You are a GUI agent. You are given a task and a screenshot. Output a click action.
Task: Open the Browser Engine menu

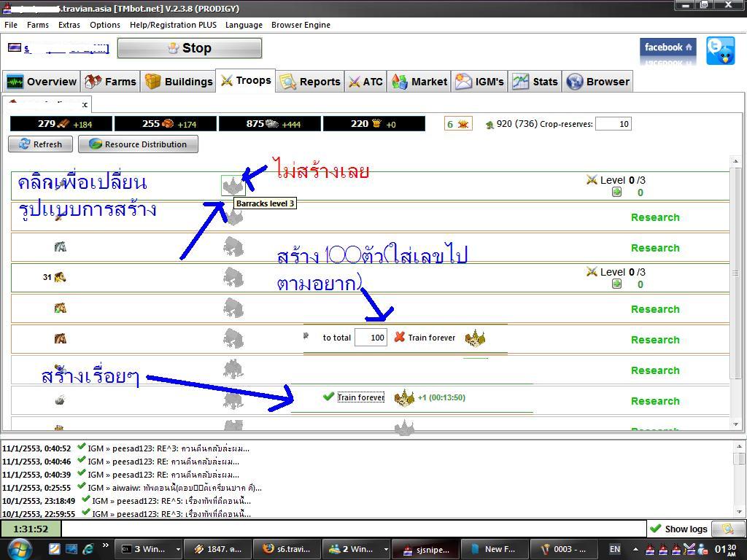point(301,25)
